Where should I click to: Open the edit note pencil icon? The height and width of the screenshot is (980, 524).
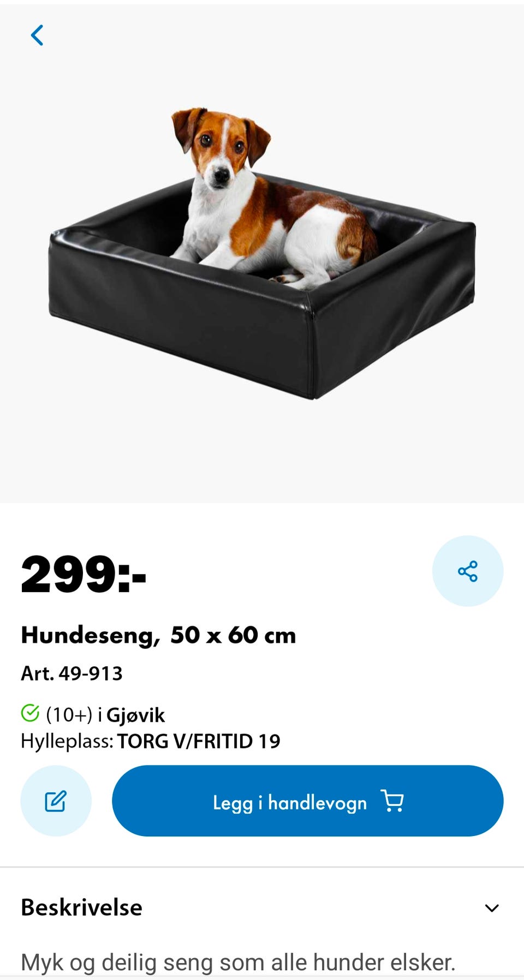[x=56, y=800]
